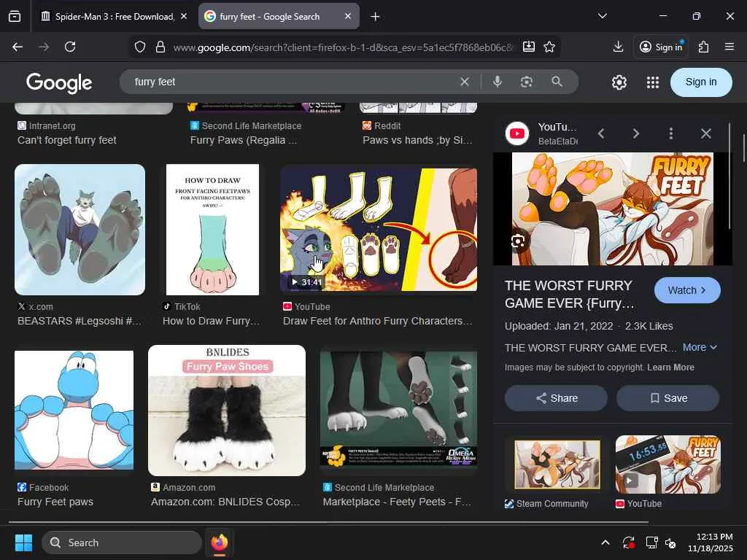Screen dimensions: 747x560
Task: Click the taskbar clock showing 12:13 PM
Action: [711, 542]
